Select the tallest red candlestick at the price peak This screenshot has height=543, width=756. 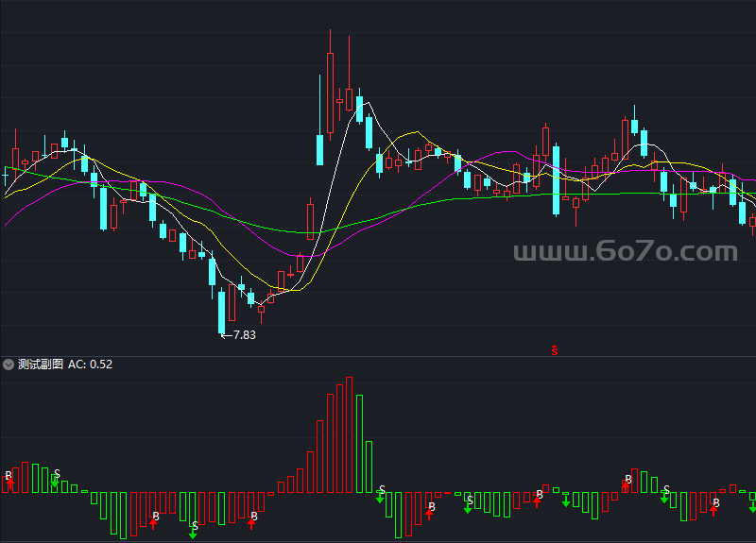[x=330, y=85]
